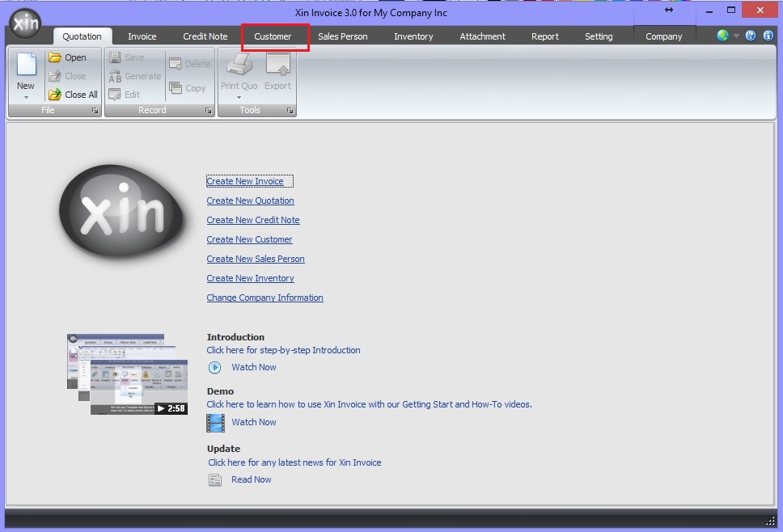Click Getting Start and How-To videos link
The width and height of the screenshot is (783, 532).
[x=369, y=405]
